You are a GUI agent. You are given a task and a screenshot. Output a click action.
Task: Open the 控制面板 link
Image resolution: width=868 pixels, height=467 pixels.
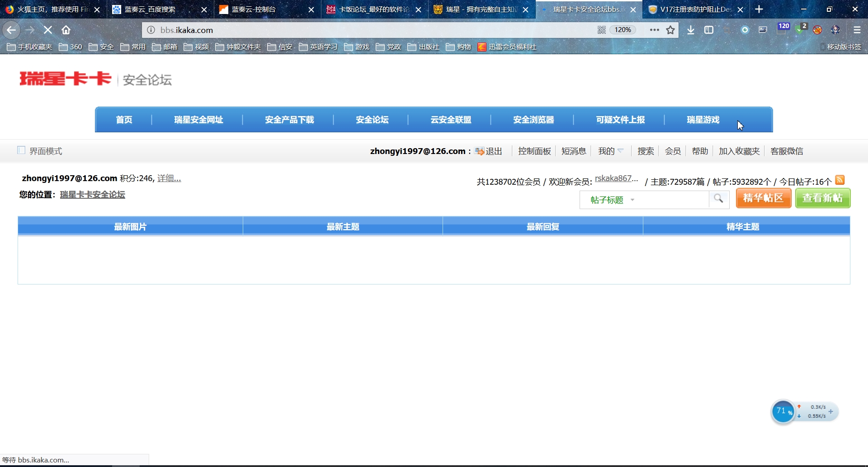(x=534, y=151)
